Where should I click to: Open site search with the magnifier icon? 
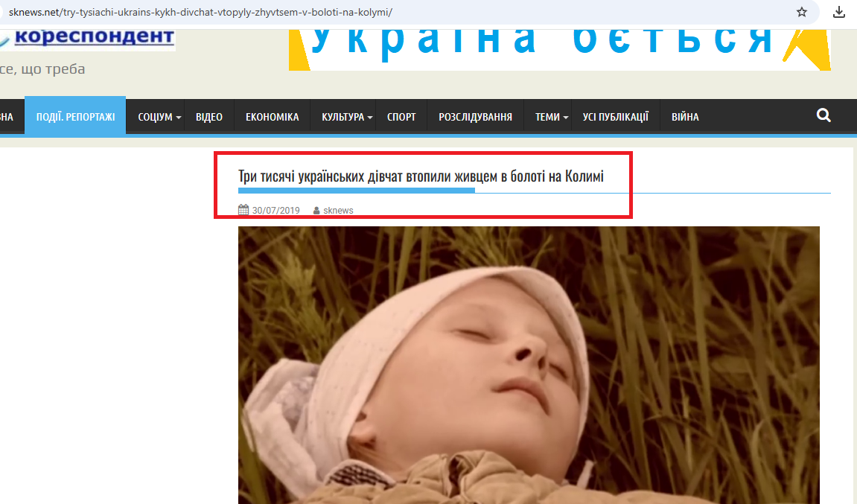[x=823, y=115]
